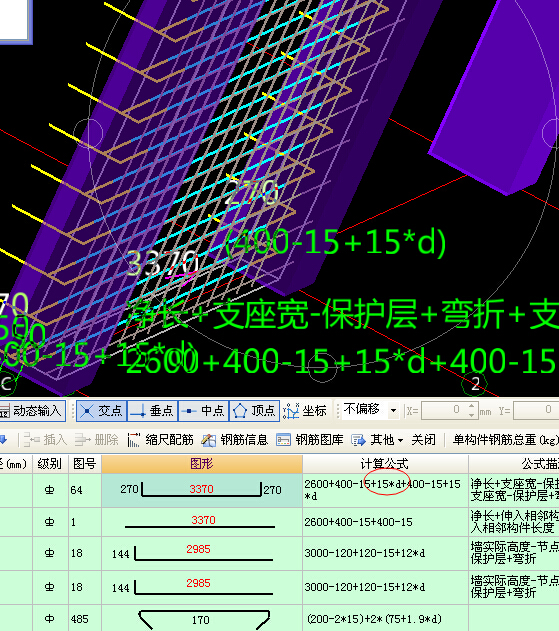Click the 3370 dimension label in 3D view
The width and height of the screenshot is (559, 631).
click(163, 263)
